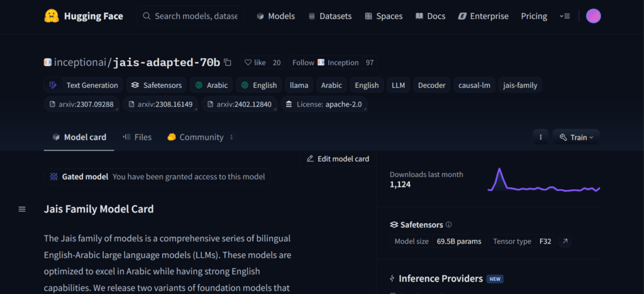Go to Datasets in the top navigation

[330, 16]
